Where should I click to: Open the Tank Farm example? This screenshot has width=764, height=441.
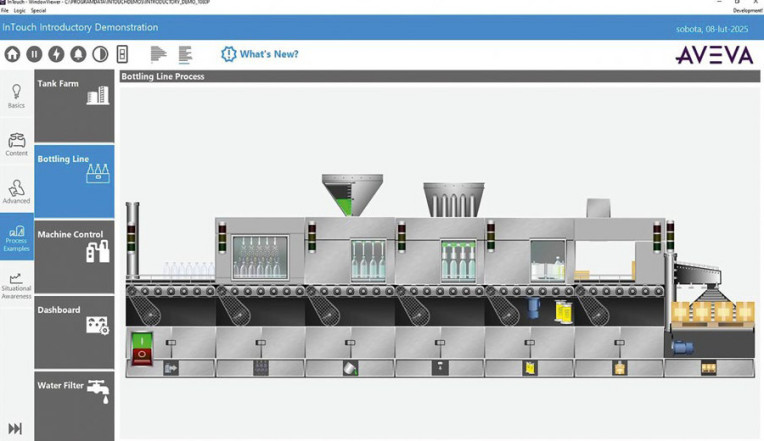click(74, 105)
